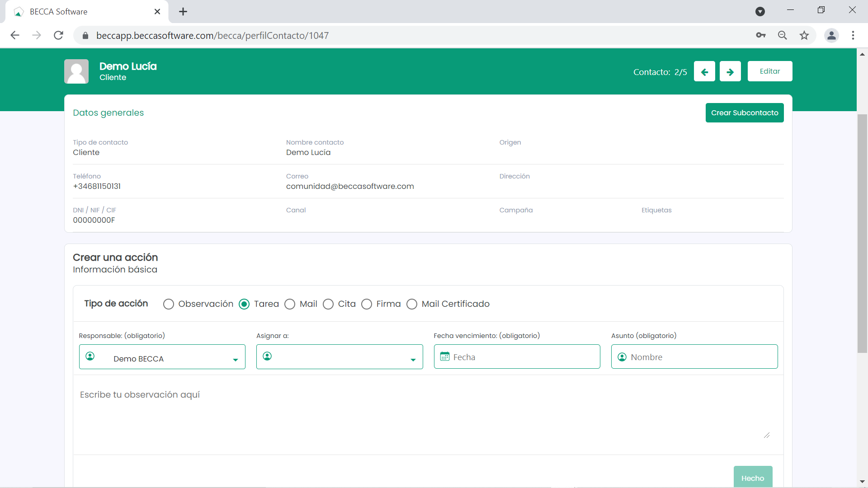This screenshot has height=488, width=868.
Task: Select the Observación radio button
Action: [169, 304]
